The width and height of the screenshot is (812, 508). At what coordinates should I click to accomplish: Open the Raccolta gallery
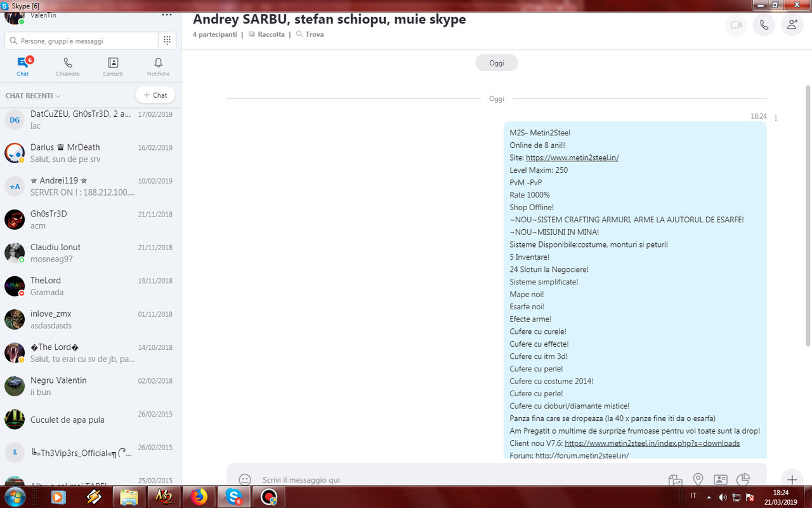tap(266, 34)
